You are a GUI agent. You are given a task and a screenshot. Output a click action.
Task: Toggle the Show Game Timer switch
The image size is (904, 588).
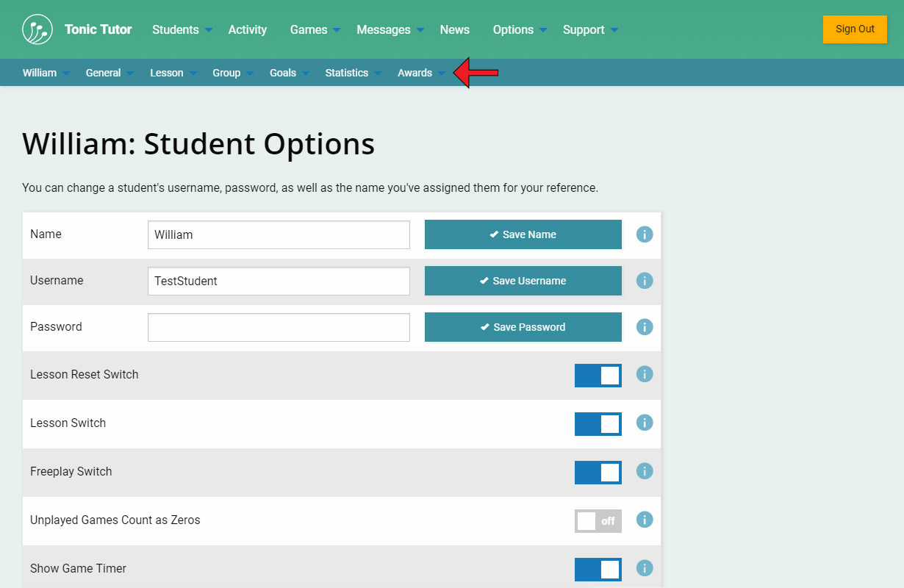coord(598,570)
